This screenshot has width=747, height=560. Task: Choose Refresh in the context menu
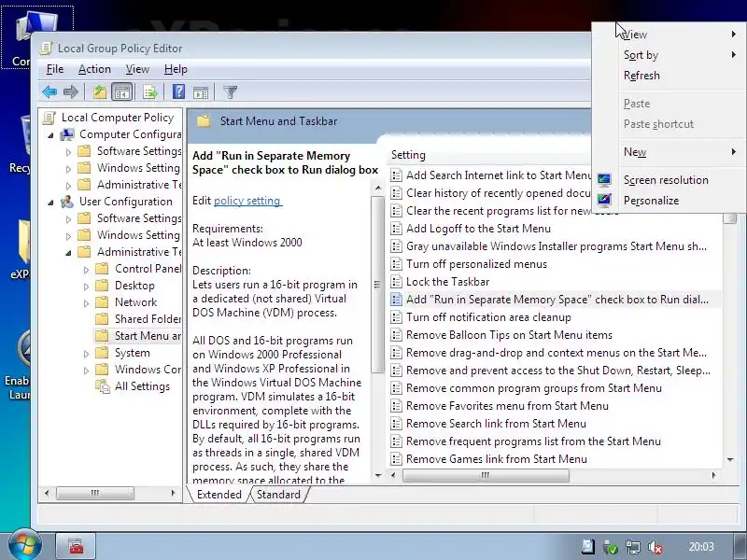click(641, 76)
